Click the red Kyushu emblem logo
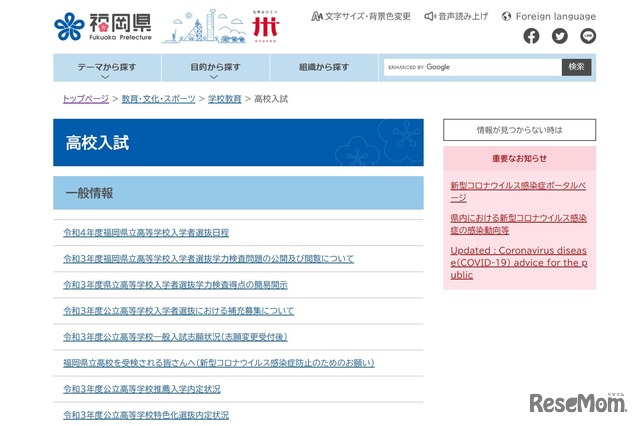 tap(267, 25)
